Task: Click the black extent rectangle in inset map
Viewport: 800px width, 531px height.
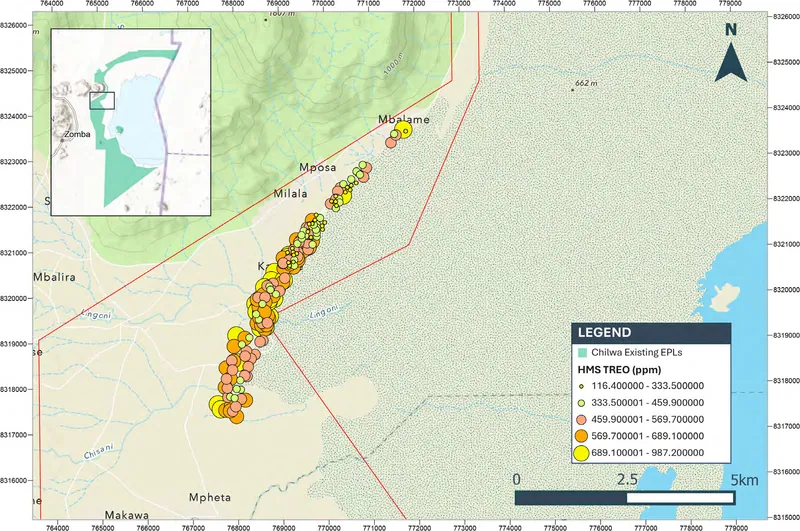Action: point(102,100)
